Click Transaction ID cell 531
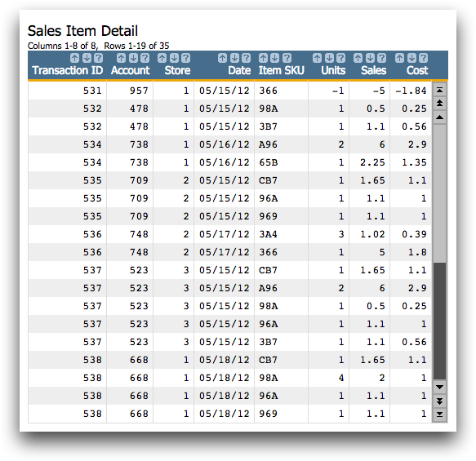 tap(92, 91)
